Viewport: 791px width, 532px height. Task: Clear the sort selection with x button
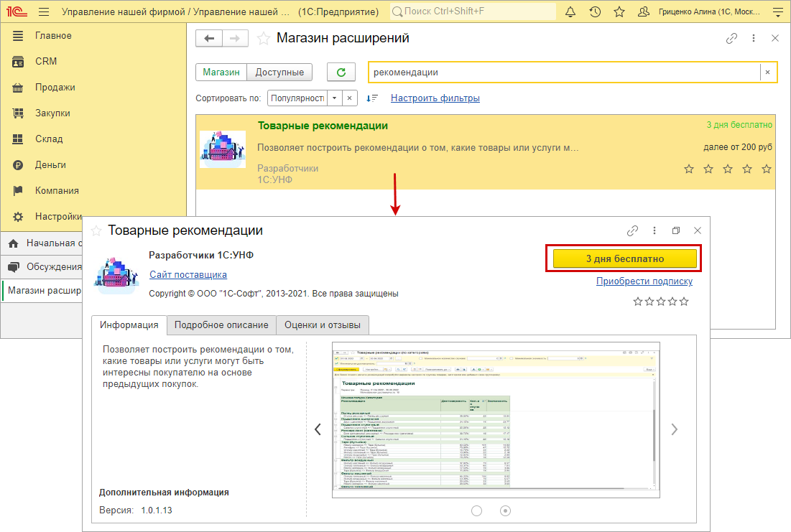350,98
